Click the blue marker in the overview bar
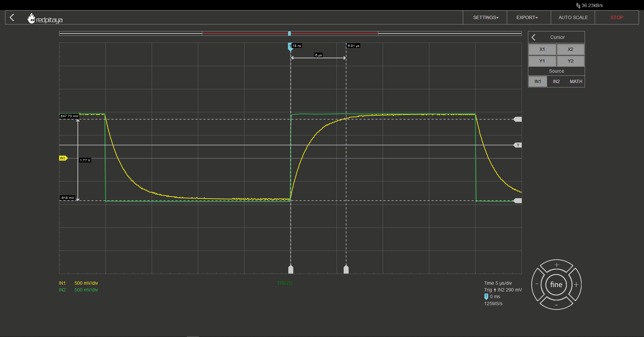The width and height of the screenshot is (644, 337). (x=289, y=33)
